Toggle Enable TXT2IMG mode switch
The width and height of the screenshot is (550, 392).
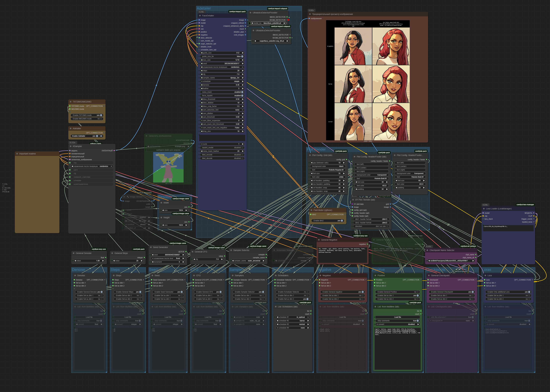pyautogui.click(x=101, y=115)
